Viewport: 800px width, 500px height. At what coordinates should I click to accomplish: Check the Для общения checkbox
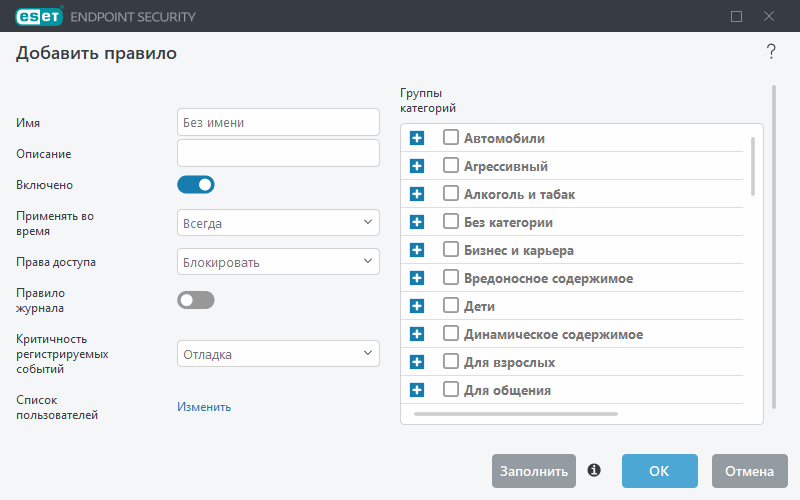[451, 389]
